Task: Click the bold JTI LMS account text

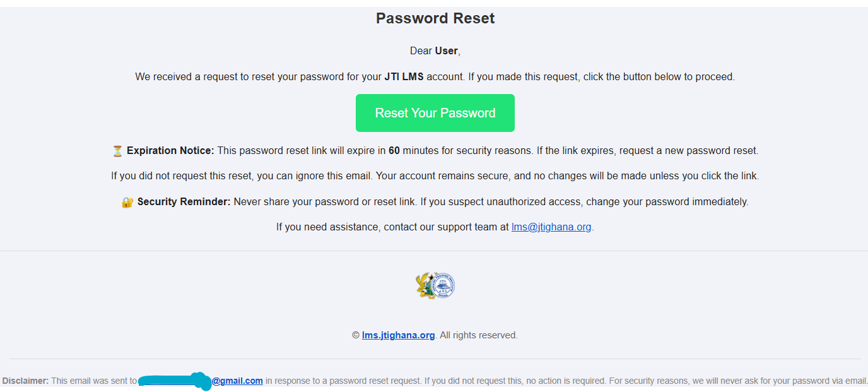Action: pos(404,76)
